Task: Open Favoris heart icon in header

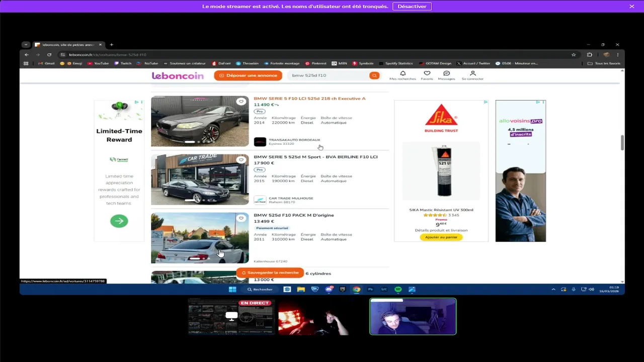Action: [427, 75]
